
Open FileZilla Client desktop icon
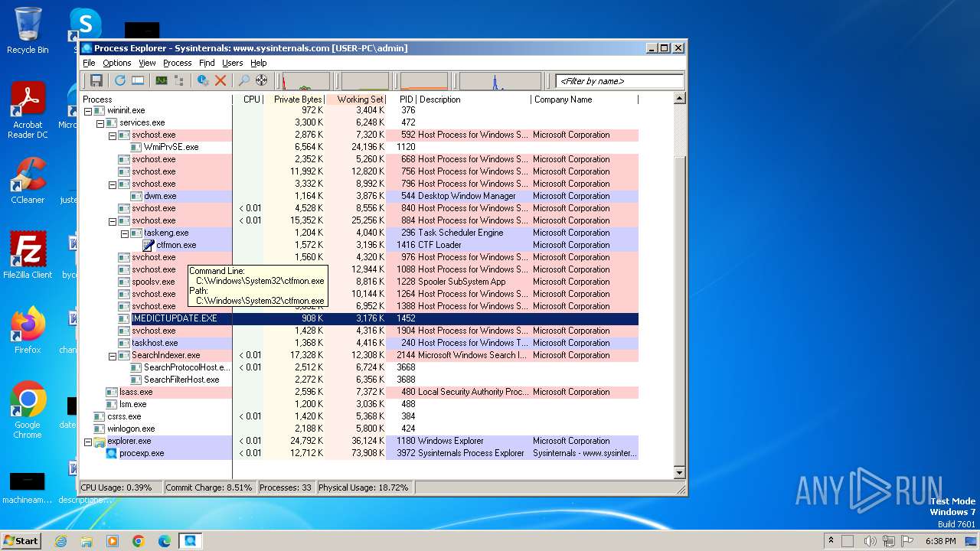pyautogui.click(x=28, y=256)
